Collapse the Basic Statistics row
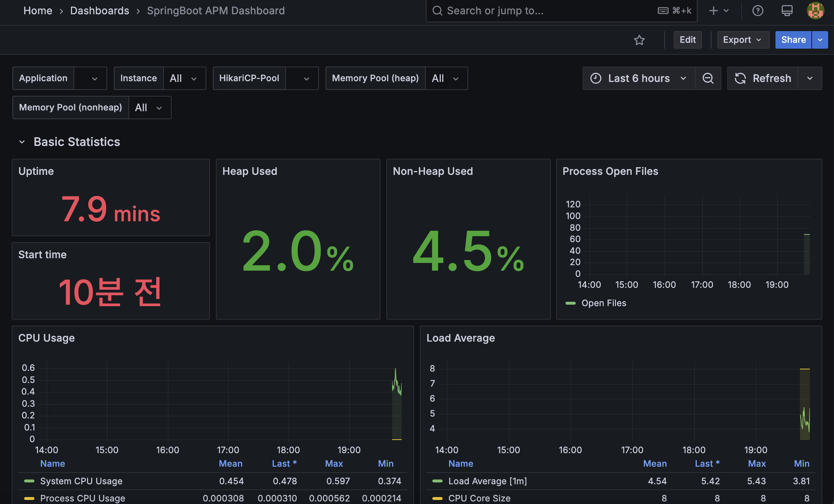 pos(22,142)
